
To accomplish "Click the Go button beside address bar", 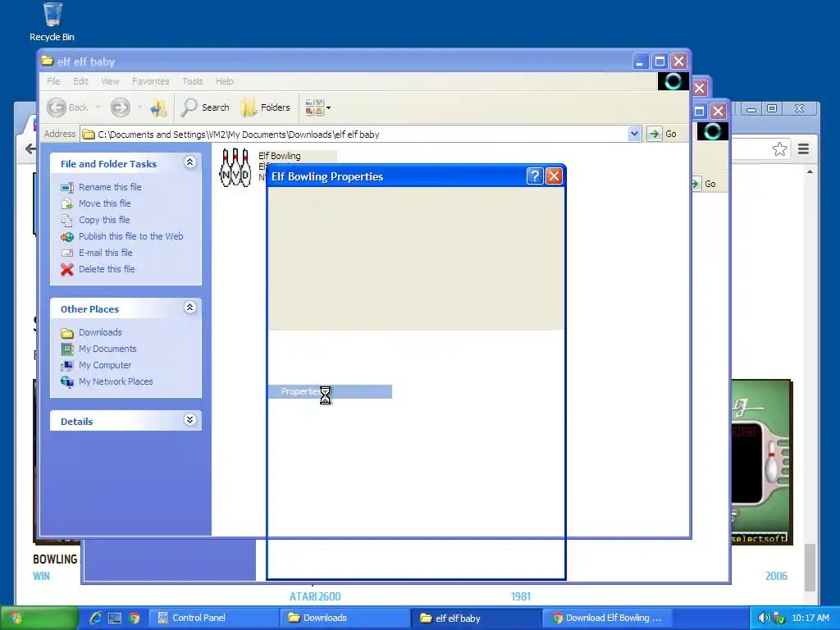I will (x=663, y=134).
